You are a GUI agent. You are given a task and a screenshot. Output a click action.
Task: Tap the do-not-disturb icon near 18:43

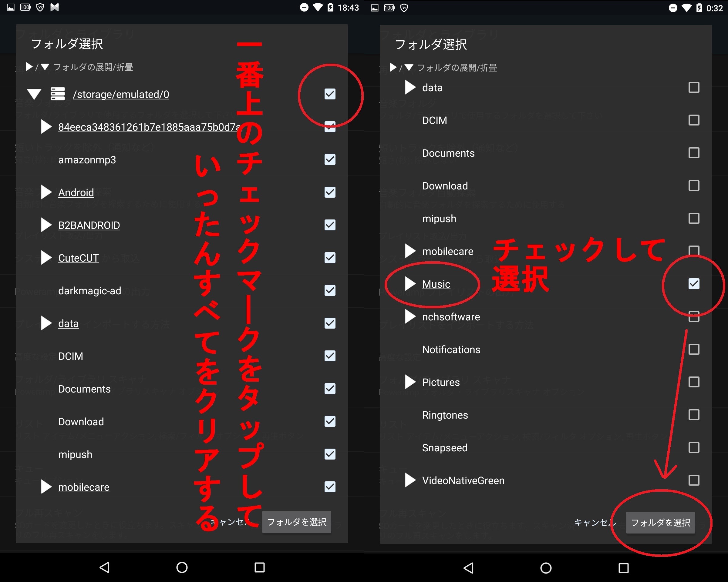coord(304,7)
